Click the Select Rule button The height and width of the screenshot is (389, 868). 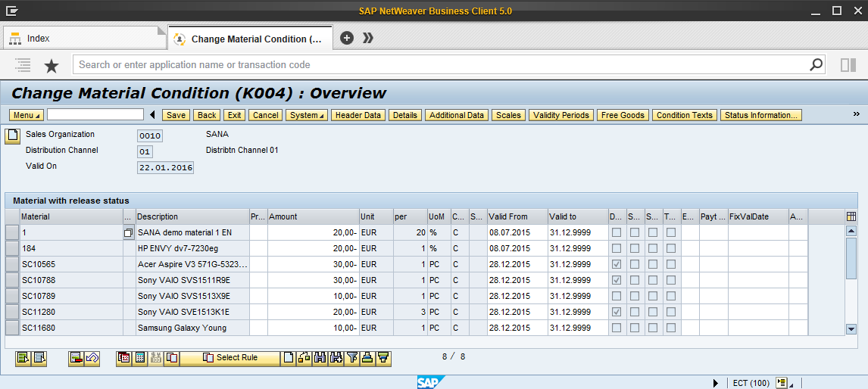[x=230, y=358]
